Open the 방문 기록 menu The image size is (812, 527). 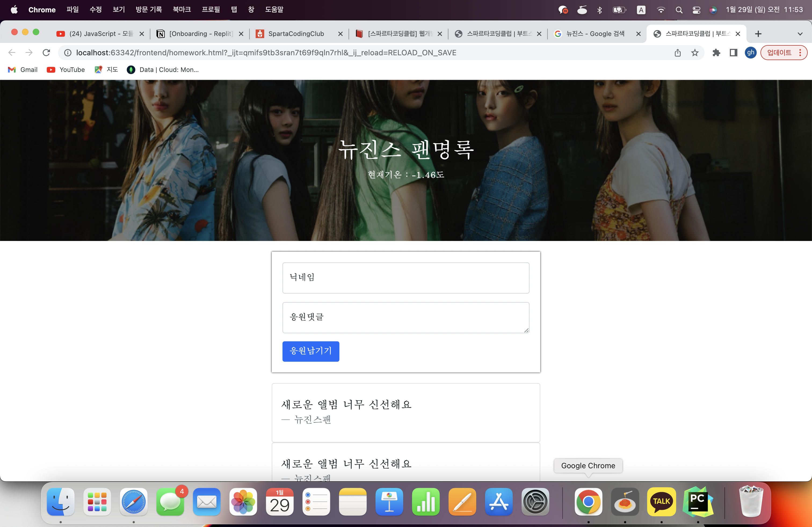coord(149,10)
